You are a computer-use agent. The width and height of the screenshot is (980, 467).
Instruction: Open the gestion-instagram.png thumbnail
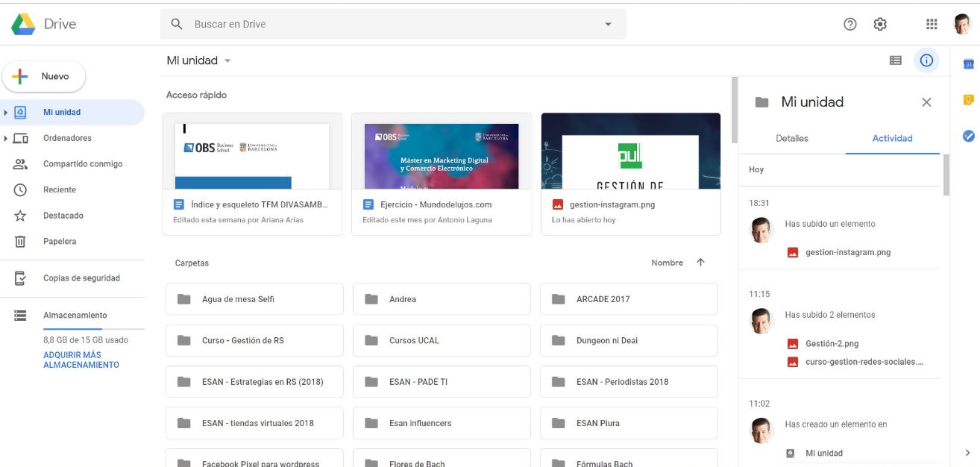point(631,151)
